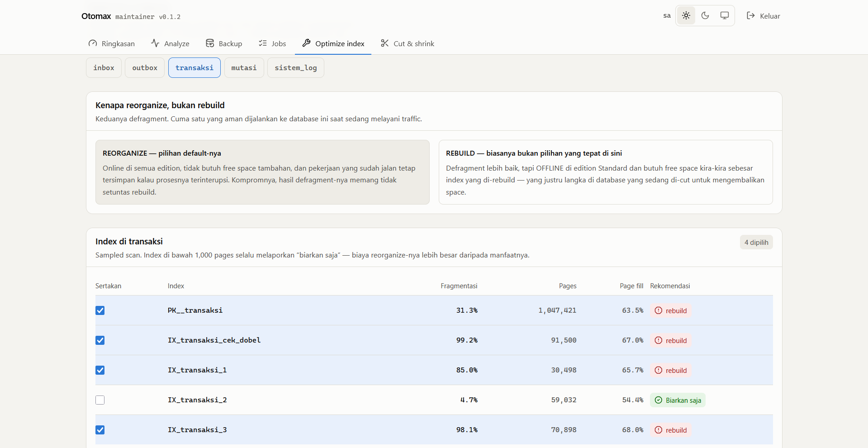Image resolution: width=868 pixels, height=448 pixels.
Task: Uncheck the IX_transaksi_3 checkbox
Action: coord(100,430)
